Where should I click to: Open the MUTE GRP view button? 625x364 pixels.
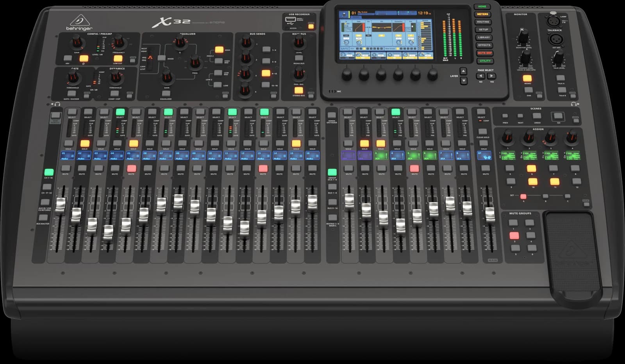[x=484, y=53]
